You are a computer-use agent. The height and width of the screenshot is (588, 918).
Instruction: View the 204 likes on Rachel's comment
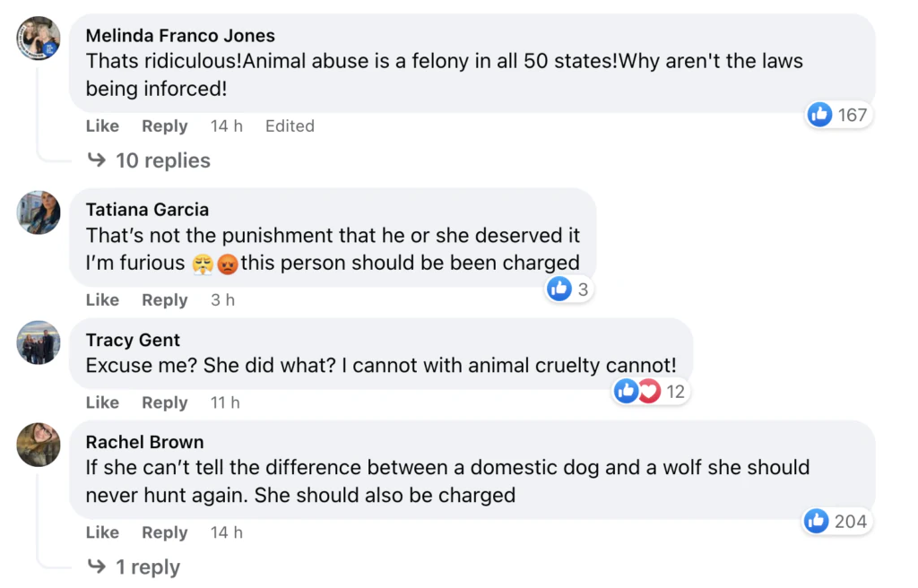click(x=836, y=522)
